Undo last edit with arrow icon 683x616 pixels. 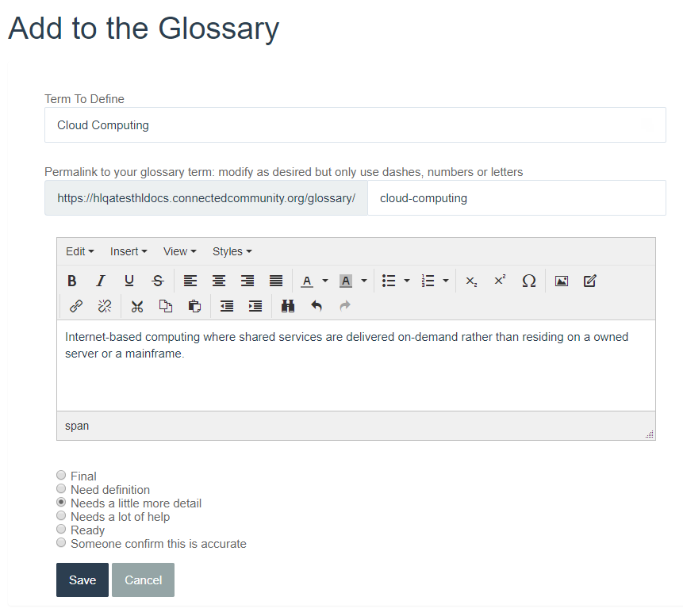click(317, 306)
